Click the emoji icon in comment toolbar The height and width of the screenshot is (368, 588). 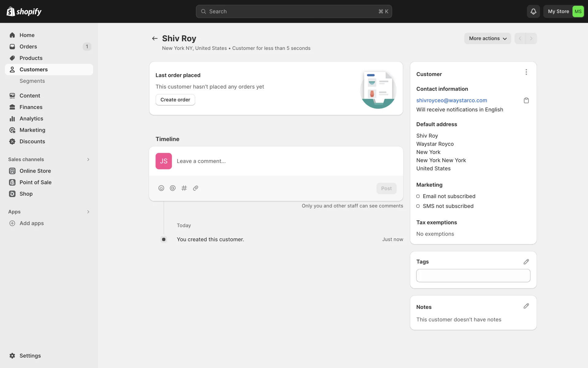(x=161, y=188)
